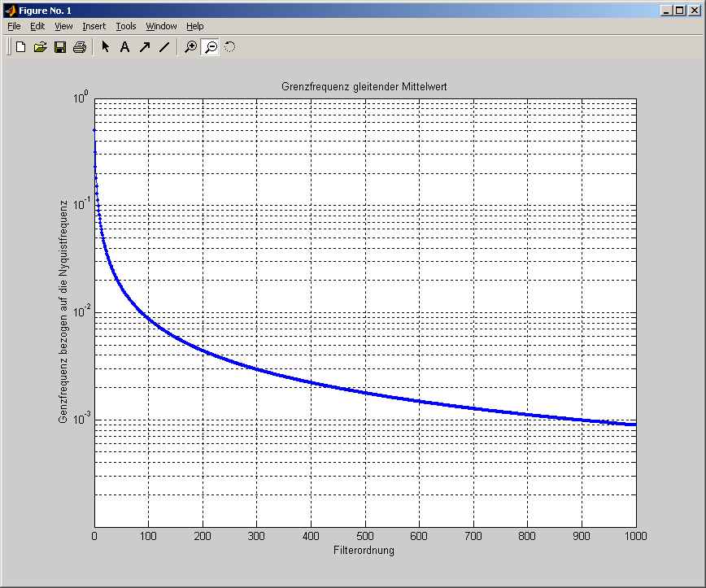706x588 pixels.
Task: Click y-axis tick label 10^-1
Action: 82,203
